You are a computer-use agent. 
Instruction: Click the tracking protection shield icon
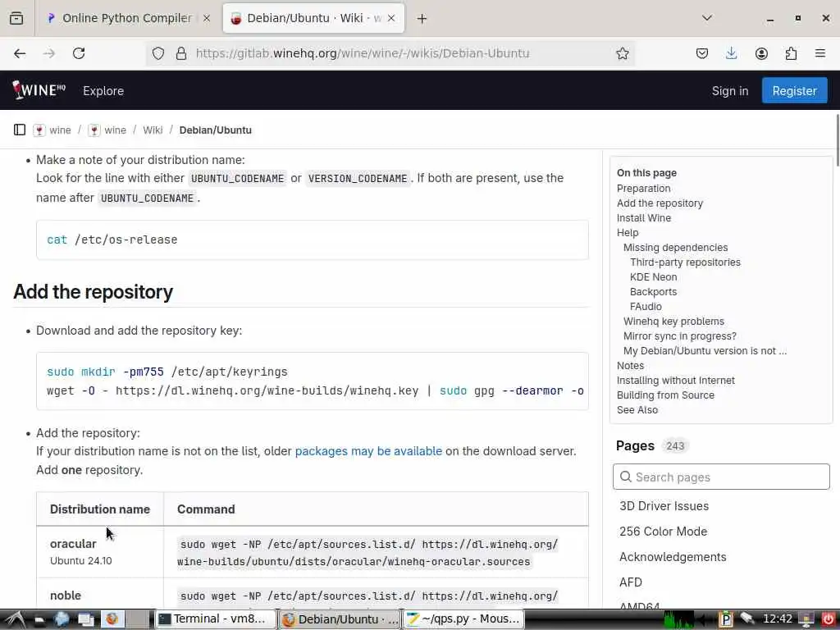click(x=158, y=53)
